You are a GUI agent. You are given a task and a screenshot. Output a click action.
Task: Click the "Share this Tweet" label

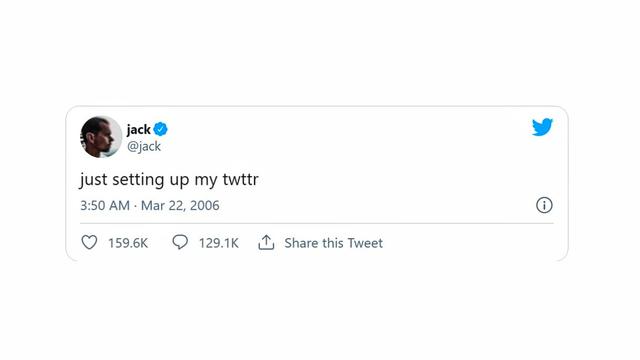(333, 243)
